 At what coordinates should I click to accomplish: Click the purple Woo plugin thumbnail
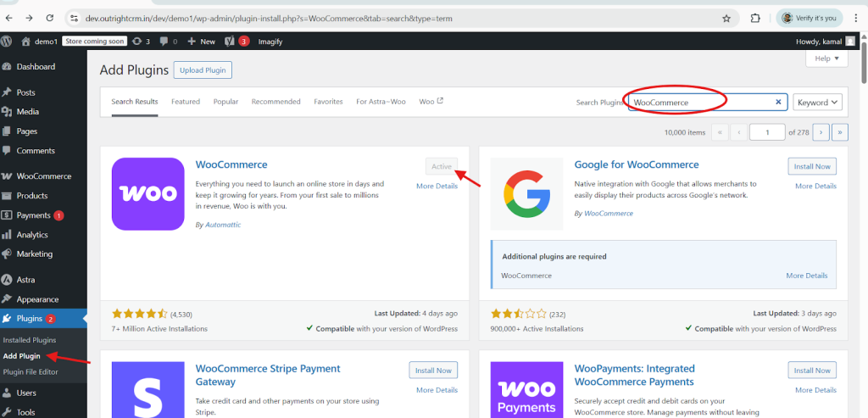147,194
